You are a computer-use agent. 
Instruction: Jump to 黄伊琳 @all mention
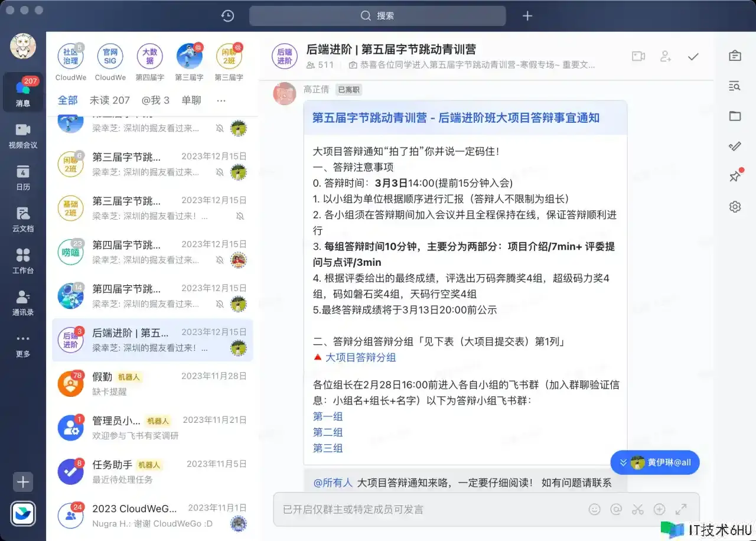point(654,462)
